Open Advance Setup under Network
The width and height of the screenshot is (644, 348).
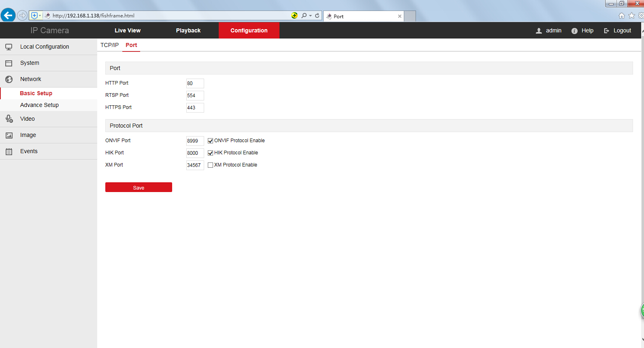click(39, 105)
